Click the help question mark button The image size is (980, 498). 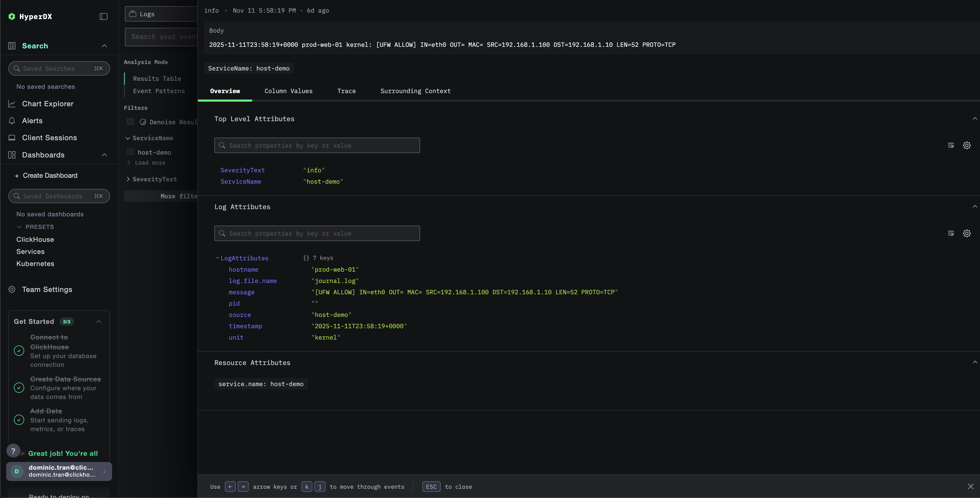tap(13, 451)
